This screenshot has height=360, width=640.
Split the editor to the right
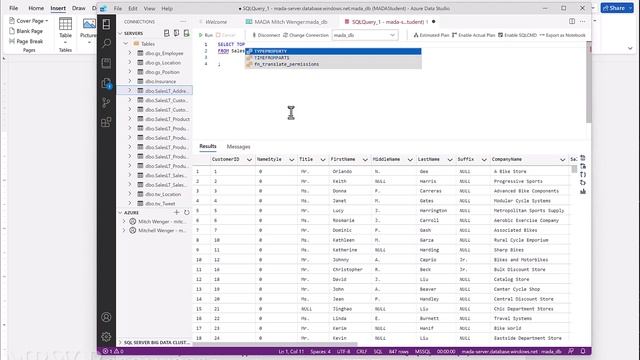click(572, 21)
